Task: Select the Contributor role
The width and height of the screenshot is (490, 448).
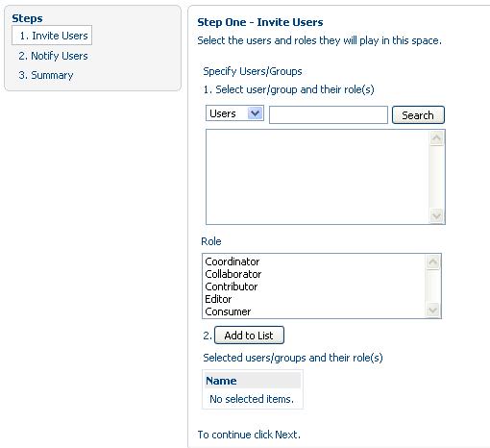Action: (x=232, y=286)
